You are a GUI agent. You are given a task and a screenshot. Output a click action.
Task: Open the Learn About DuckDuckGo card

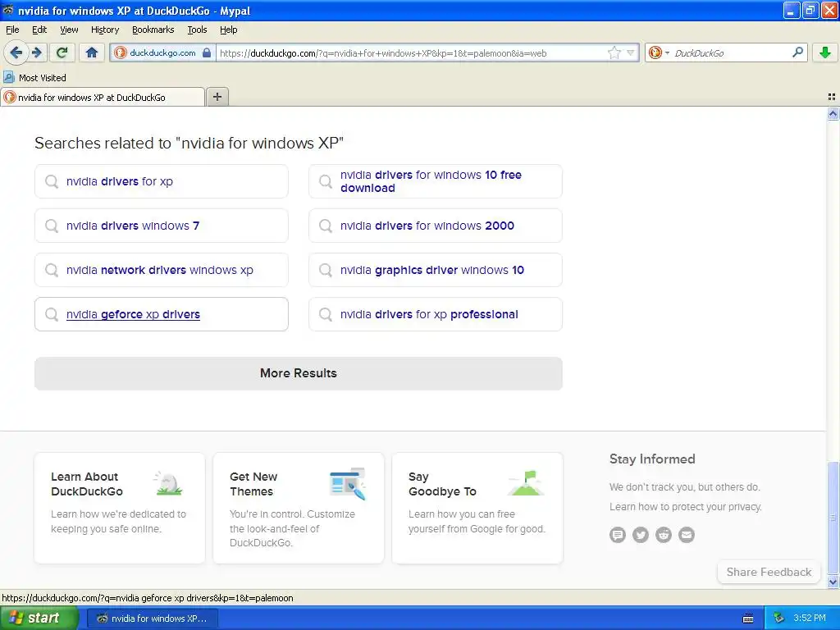click(120, 508)
